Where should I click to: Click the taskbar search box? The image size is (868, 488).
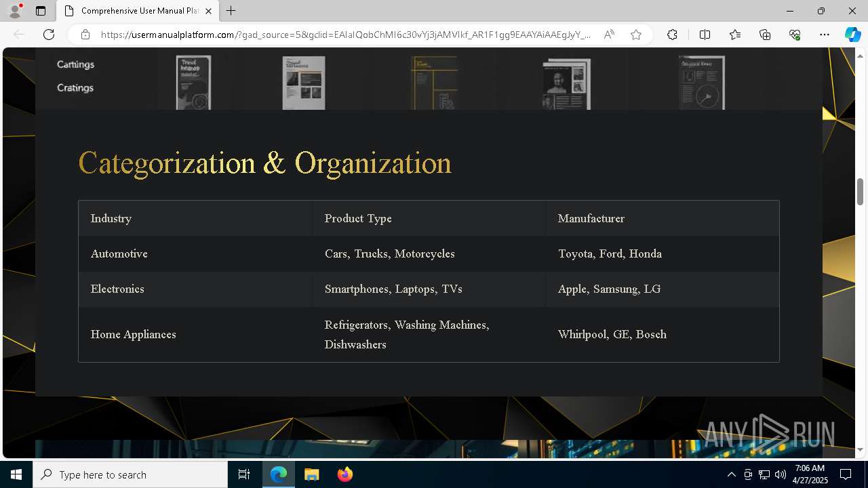pos(130,474)
